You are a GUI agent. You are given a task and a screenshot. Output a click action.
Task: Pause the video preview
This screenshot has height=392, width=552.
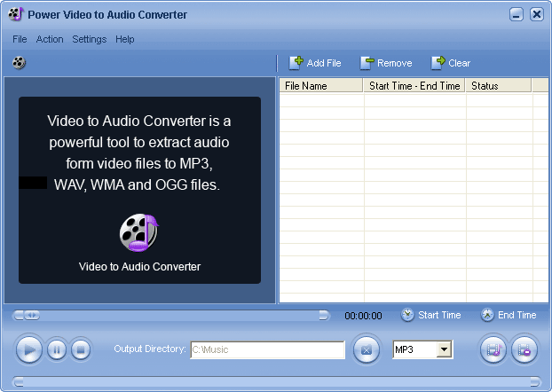tap(56, 349)
